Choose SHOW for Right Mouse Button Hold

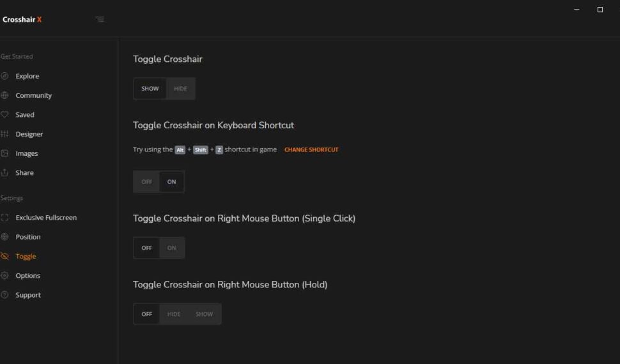click(204, 314)
